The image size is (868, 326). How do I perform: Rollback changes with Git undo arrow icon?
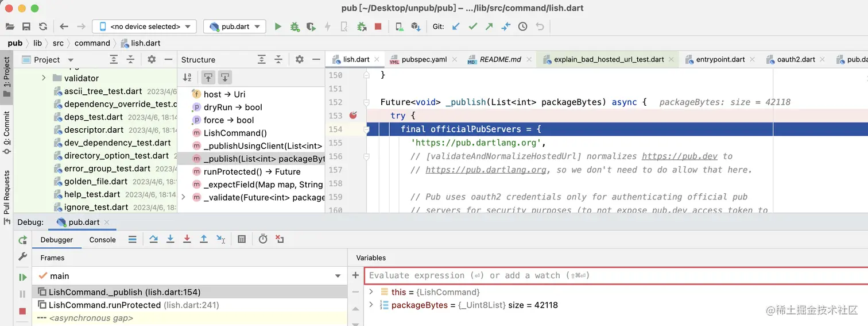[x=540, y=26]
